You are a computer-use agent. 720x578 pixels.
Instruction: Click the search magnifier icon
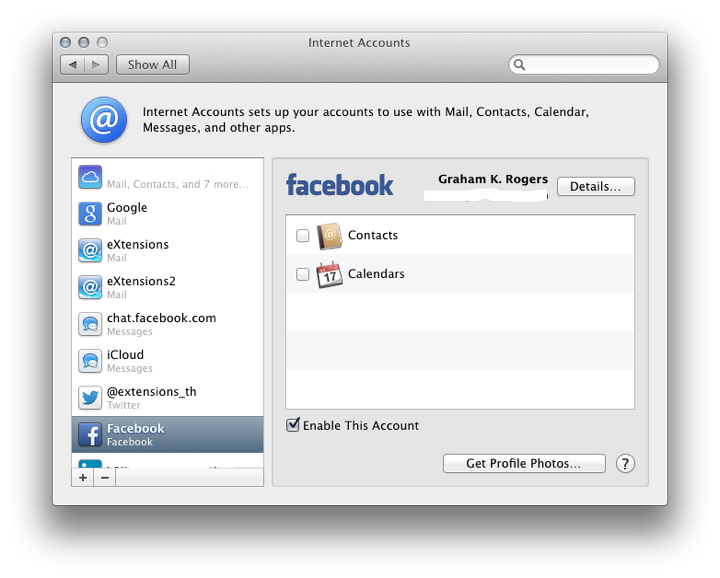(519, 64)
